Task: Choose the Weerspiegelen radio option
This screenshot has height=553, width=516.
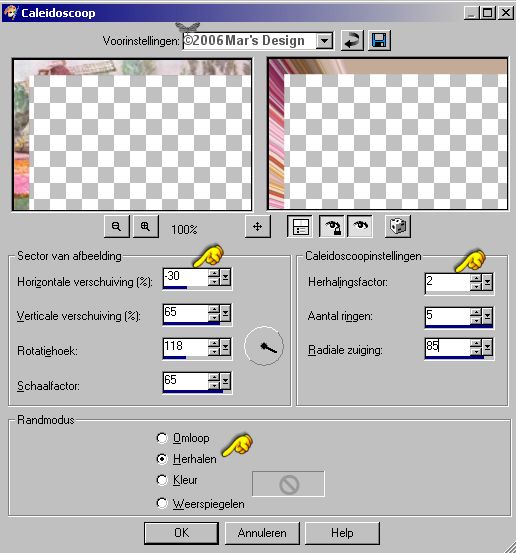Action: click(x=162, y=504)
